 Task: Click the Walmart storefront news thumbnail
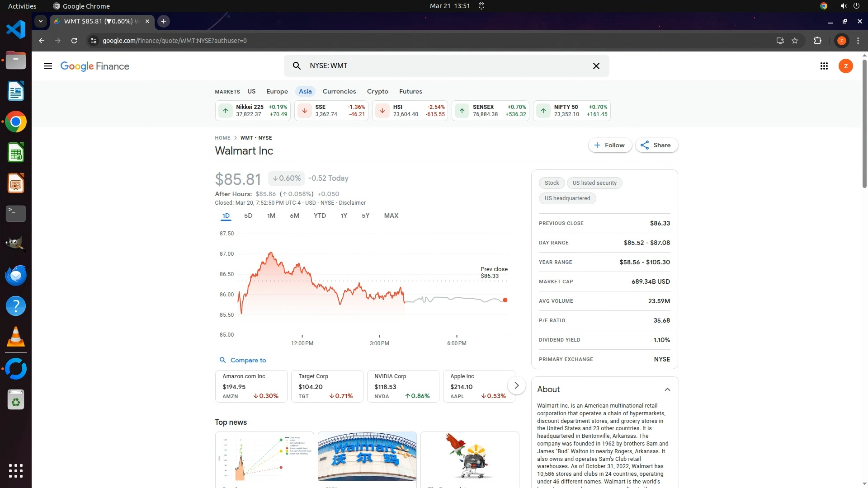click(367, 456)
